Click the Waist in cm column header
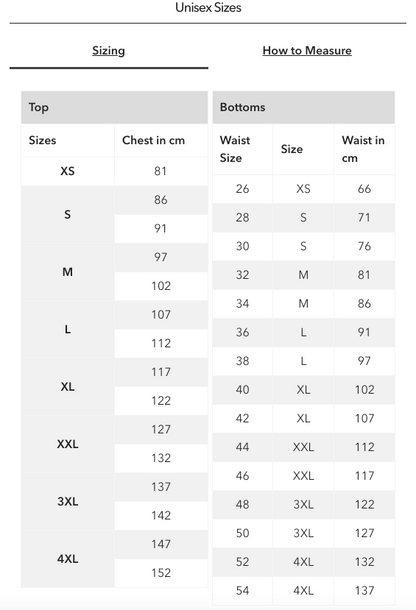The image size is (416, 610). (x=364, y=149)
